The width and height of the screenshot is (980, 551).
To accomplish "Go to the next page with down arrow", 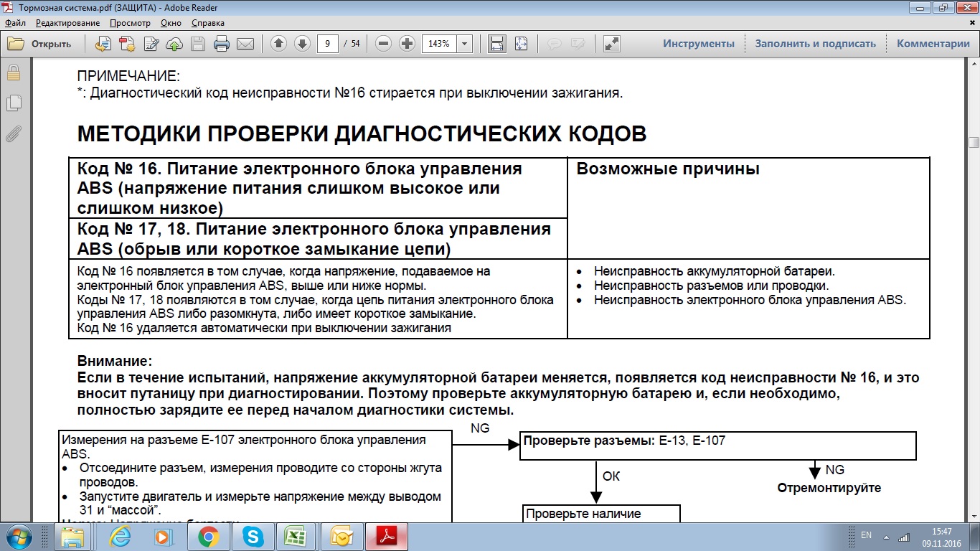I will [x=302, y=44].
